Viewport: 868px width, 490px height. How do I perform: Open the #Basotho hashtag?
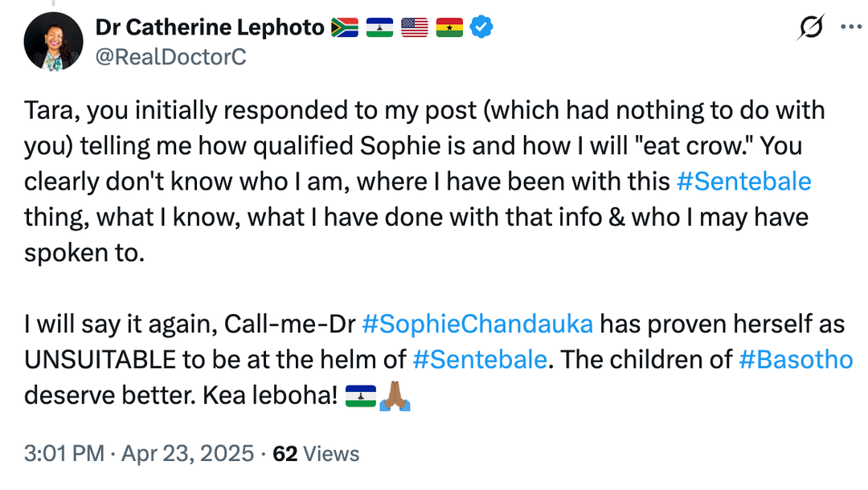pyautogui.click(x=795, y=360)
